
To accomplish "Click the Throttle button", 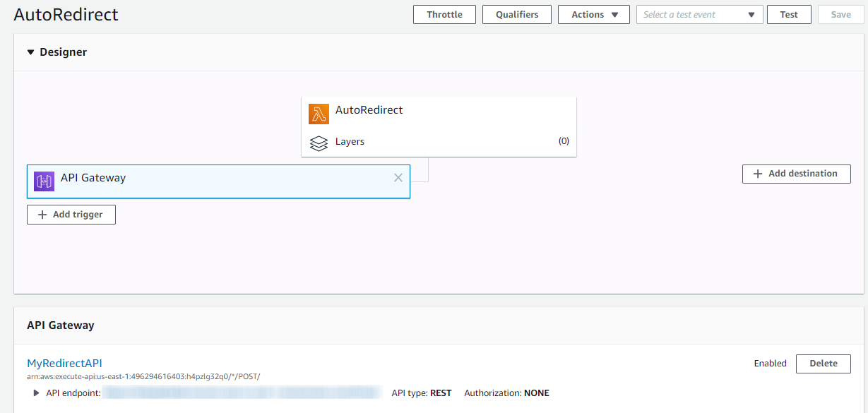I will (445, 15).
